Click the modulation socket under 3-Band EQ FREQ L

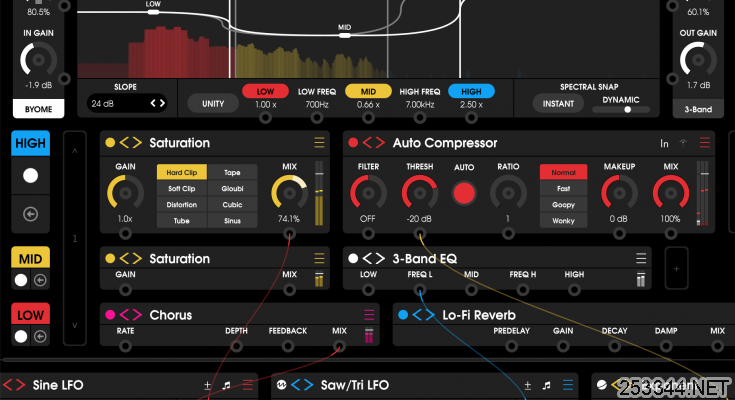pyautogui.click(x=420, y=290)
